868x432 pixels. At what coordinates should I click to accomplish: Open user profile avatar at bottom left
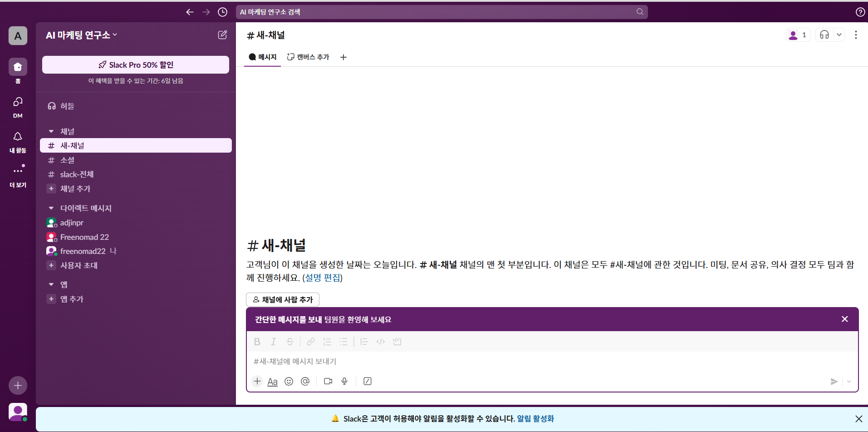coord(18,412)
